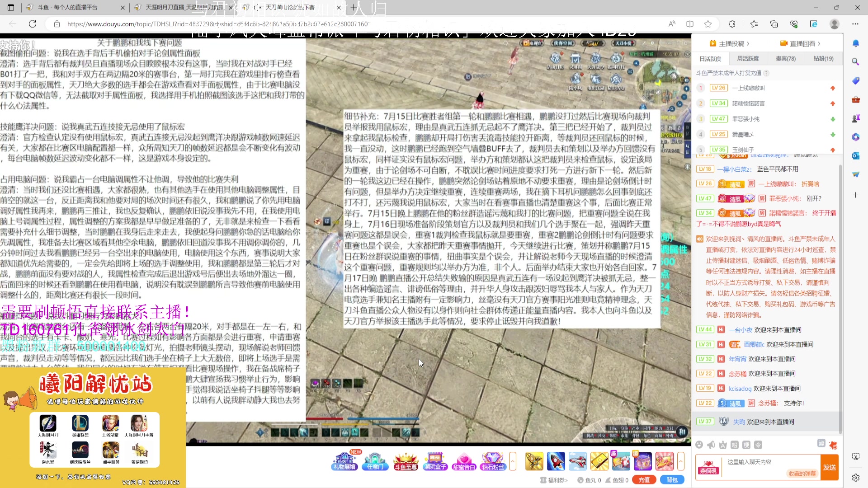
Task: Switch to the 周活跃度 tab
Action: (x=748, y=58)
